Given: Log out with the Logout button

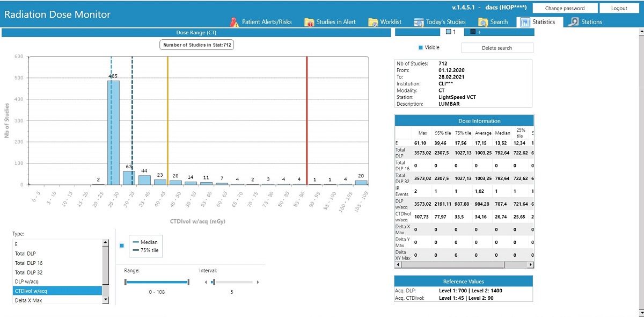Looking at the screenshot, I should coord(619,8).
